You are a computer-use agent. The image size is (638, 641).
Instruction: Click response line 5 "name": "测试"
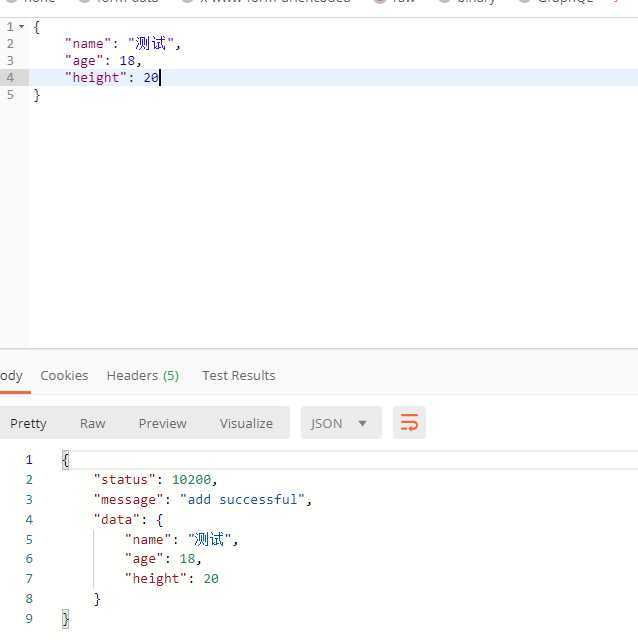click(x=181, y=539)
